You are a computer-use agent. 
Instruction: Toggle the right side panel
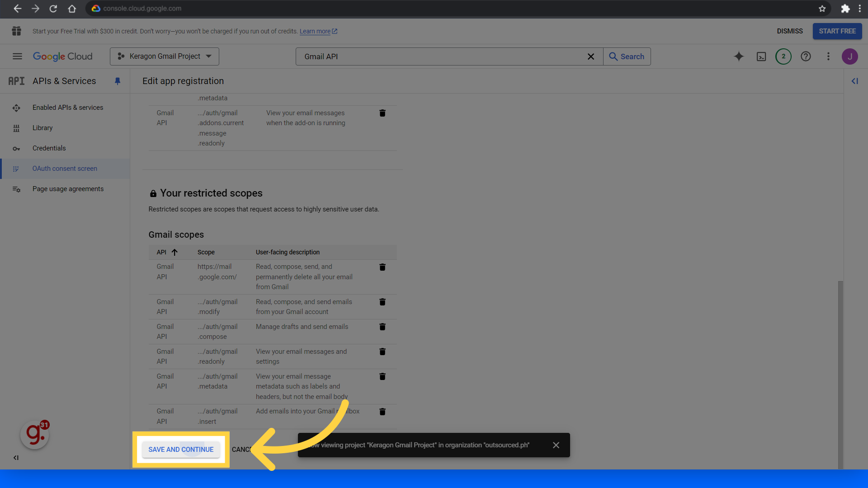coord(855,81)
